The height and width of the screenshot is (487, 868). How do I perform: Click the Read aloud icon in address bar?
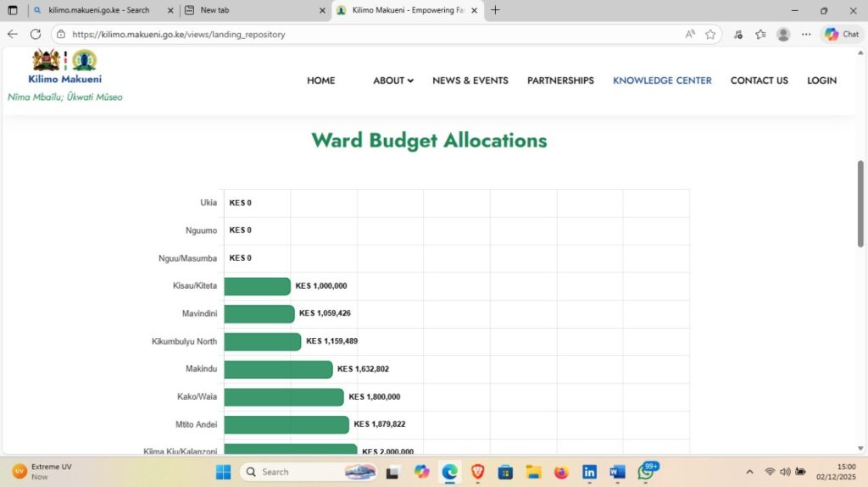(x=690, y=34)
